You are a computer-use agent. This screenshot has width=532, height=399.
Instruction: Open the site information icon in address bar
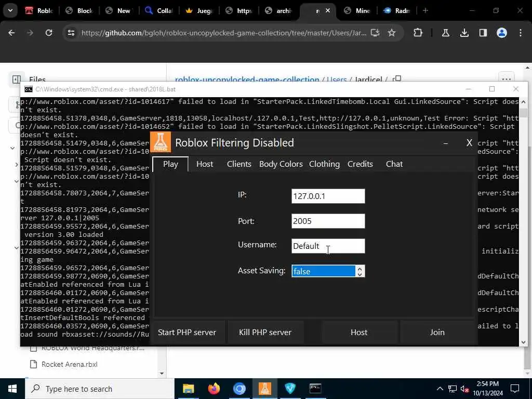point(71,33)
